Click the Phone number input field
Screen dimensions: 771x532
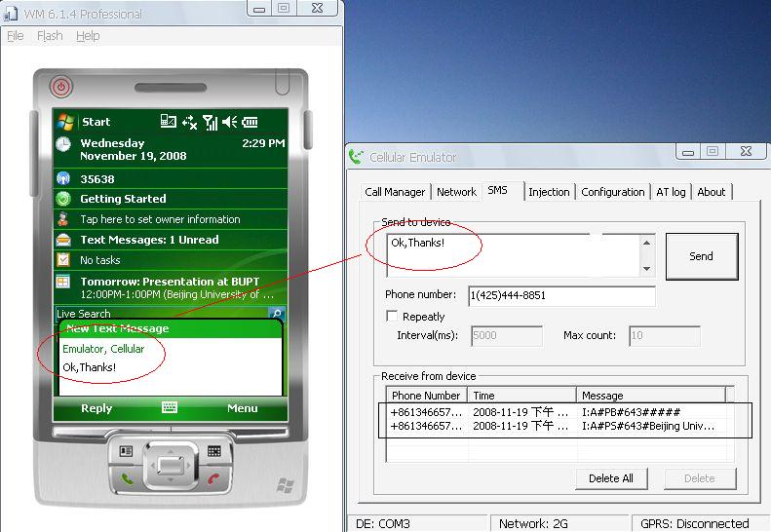(x=561, y=295)
